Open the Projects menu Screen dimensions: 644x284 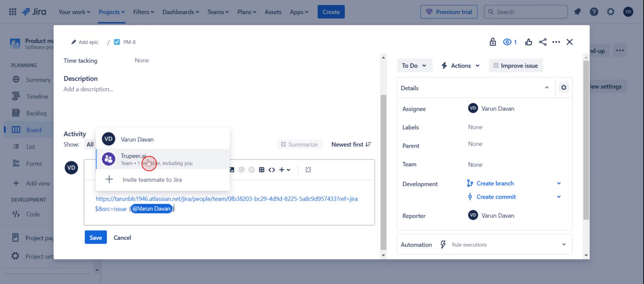point(112,12)
